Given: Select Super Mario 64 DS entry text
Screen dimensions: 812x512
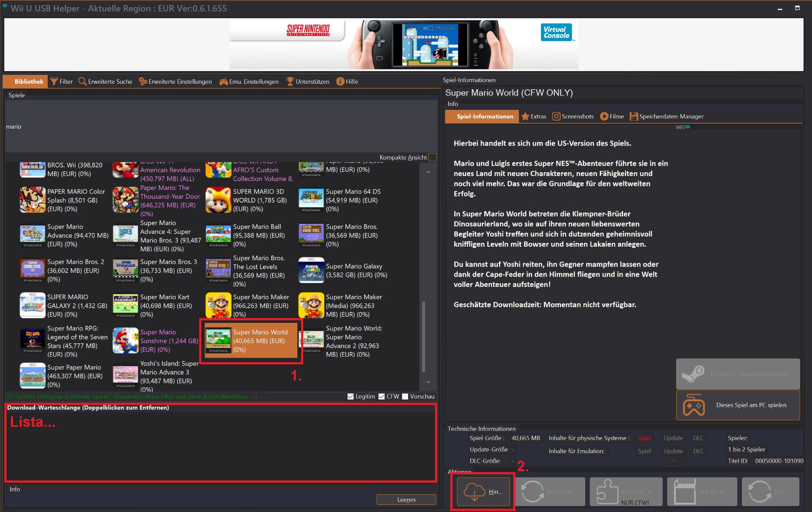Looking at the screenshot, I should pyautogui.click(x=353, y=200).
